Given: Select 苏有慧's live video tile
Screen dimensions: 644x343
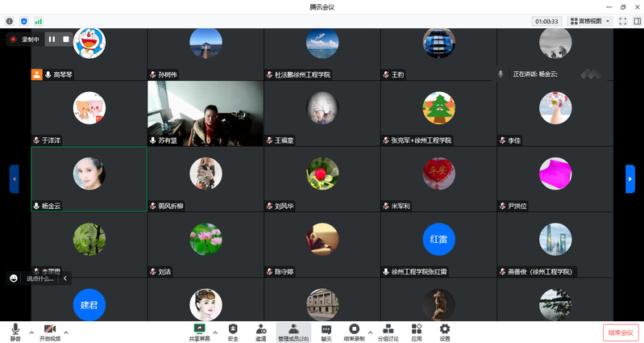Looking at the screenshot, I should (205, 111).
